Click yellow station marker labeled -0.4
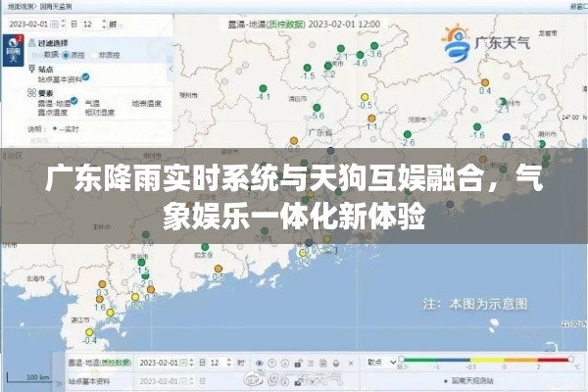This screenshot has height=392, width=588. pos(89,332)
